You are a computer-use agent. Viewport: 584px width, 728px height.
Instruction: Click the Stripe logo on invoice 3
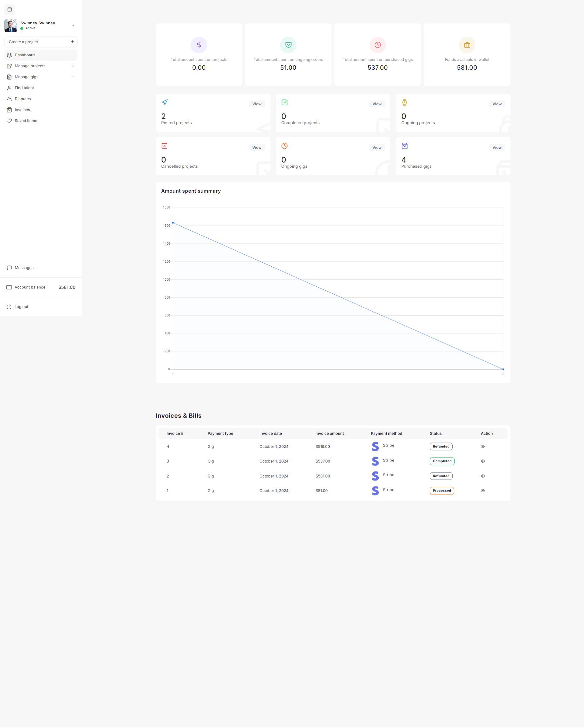tap(375, 461)
